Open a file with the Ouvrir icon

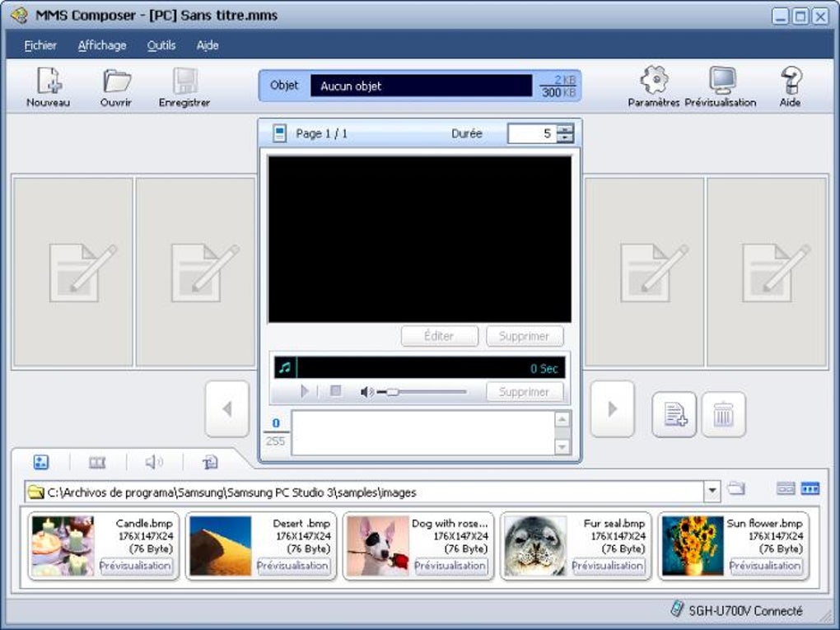(116, 86)
